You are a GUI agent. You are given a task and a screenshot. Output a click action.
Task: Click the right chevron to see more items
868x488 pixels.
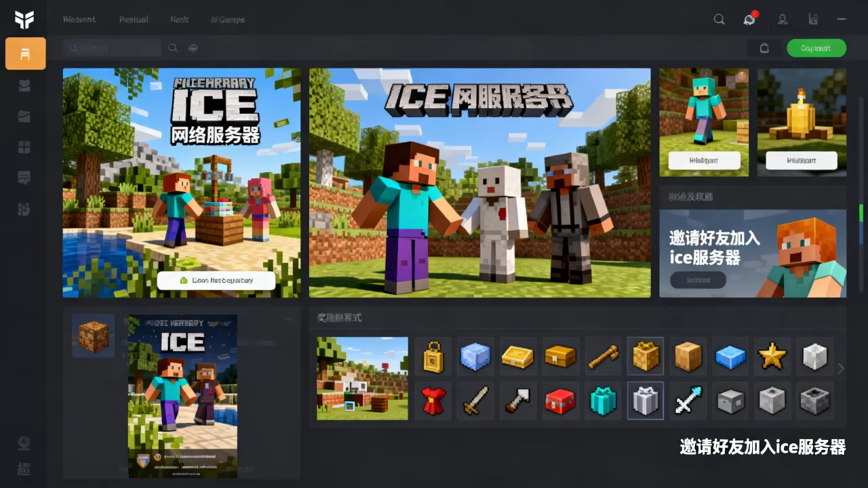[841, 369]
